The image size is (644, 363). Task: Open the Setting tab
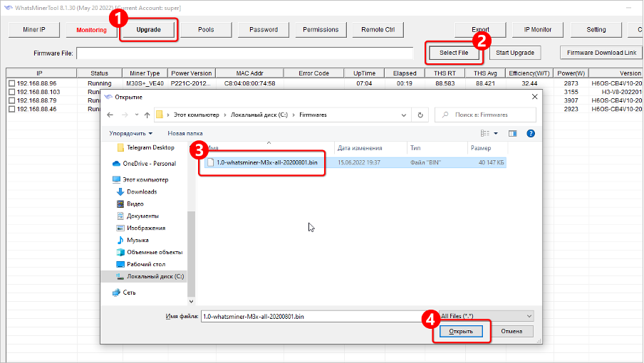click(596, 29)
